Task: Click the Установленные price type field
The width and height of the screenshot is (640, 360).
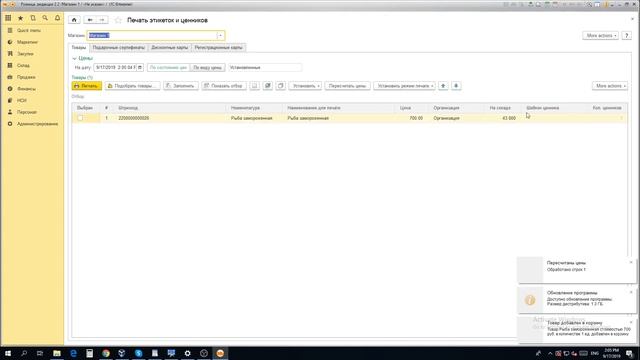Action: click(x=265, y=67)
